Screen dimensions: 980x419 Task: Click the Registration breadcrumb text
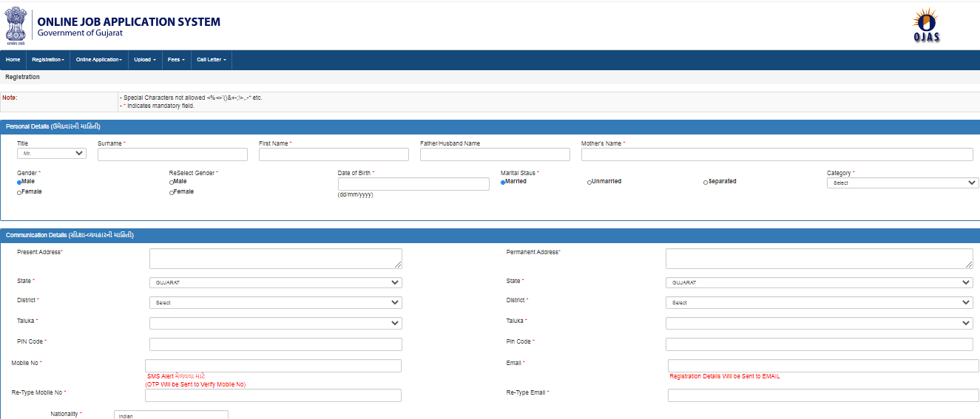pos(23,77)
